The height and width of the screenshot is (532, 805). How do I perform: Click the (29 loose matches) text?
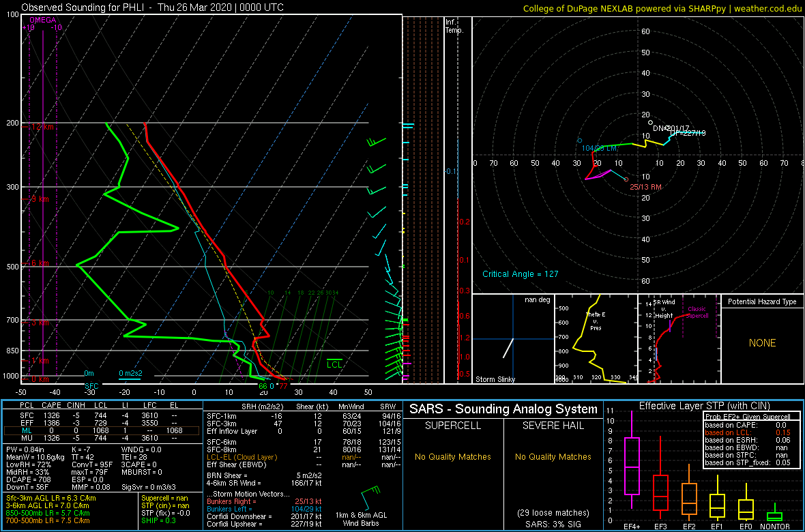point(553,512)
